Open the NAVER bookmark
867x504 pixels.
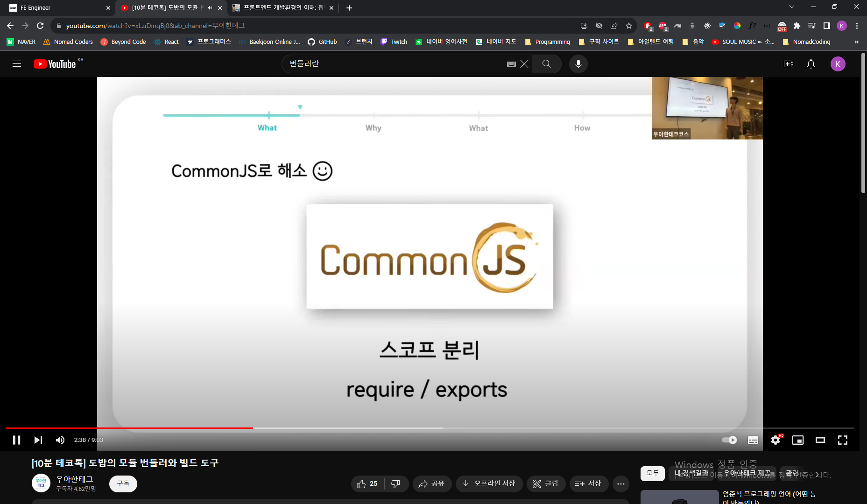click(21, 42)
